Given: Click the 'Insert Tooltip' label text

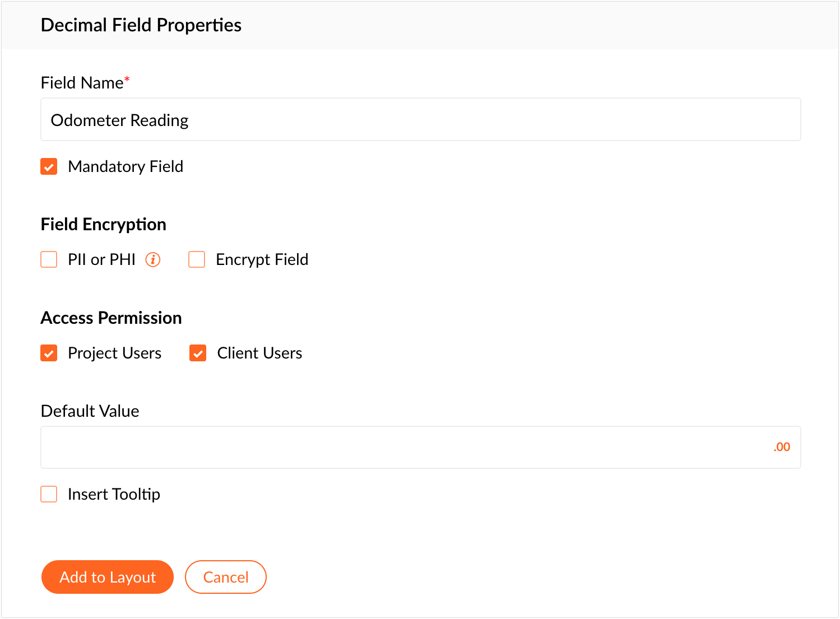Looking at the screenshot, I should pyautogui.click(x=114, y=495).
